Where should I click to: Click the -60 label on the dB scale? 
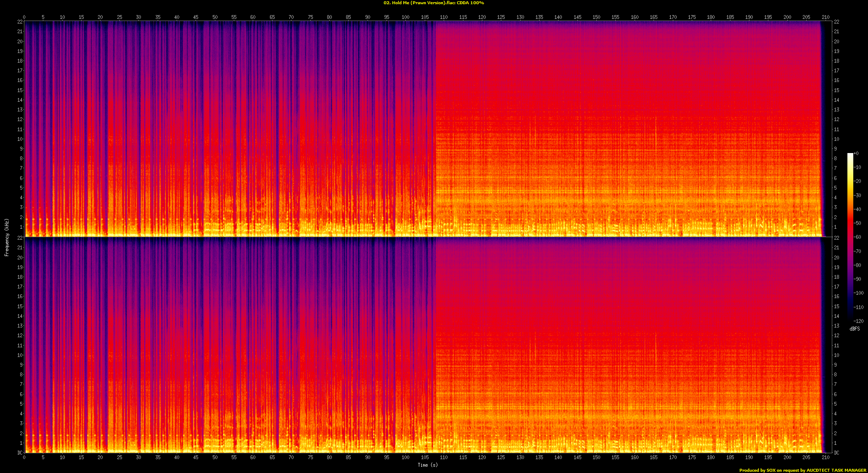coord(858,237)
